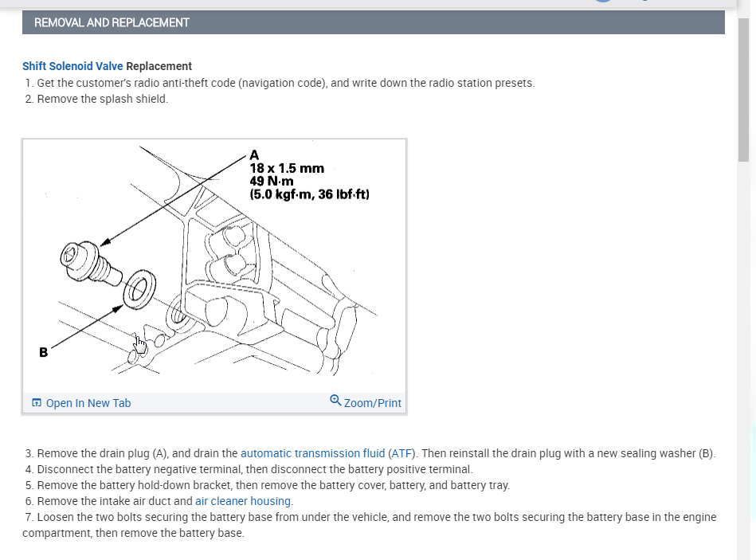Click the sealing washer ring in the diagram
This screenshot has height=560, width=756.
139,290
